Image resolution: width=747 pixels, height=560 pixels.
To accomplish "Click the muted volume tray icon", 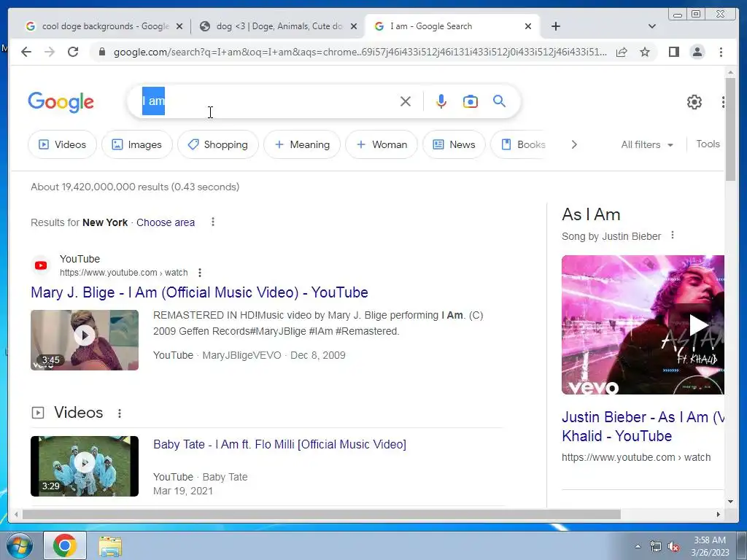I will [x=673, y=547].
